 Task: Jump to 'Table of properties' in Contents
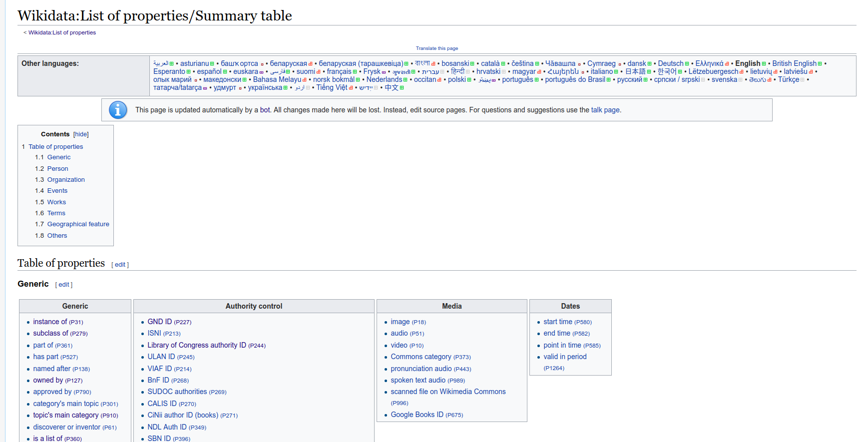tap(55, 147)
